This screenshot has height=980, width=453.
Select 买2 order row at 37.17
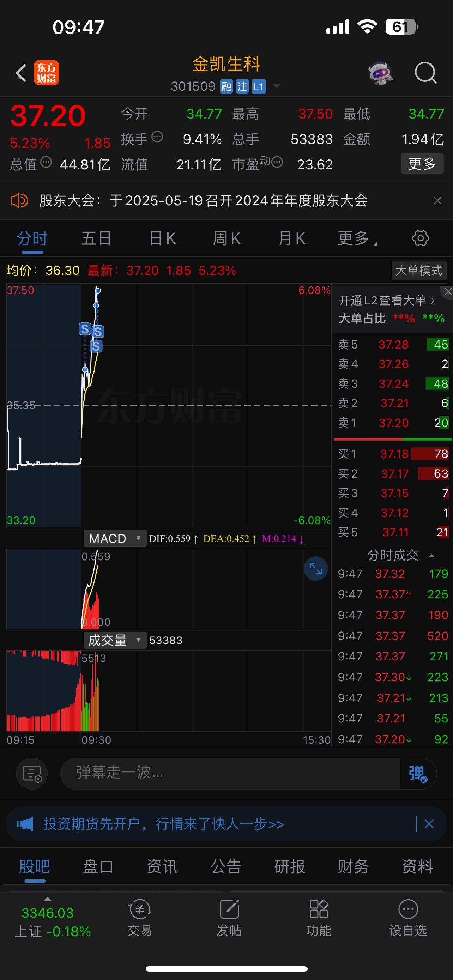point(393,474)
